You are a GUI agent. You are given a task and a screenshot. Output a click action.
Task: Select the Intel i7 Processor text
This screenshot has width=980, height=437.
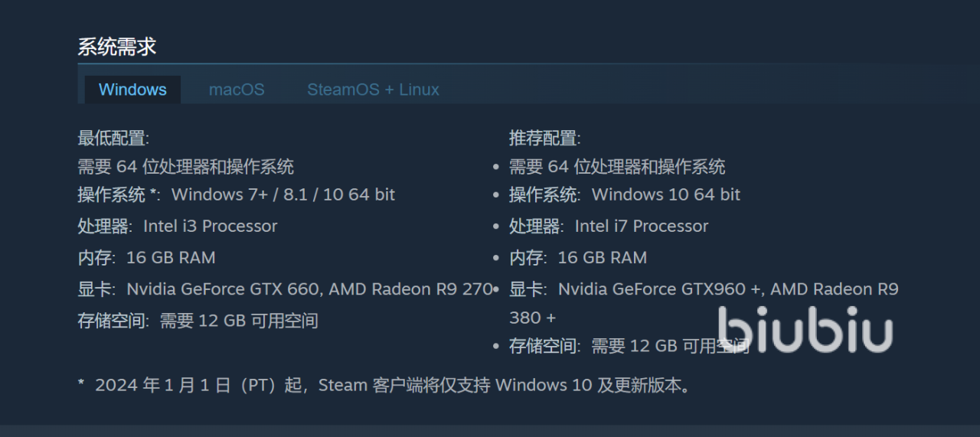(642, 226)
